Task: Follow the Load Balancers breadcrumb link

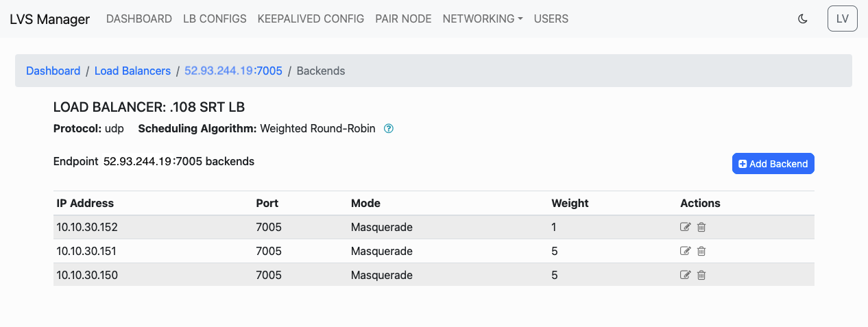Action: (x=132, y=71)
